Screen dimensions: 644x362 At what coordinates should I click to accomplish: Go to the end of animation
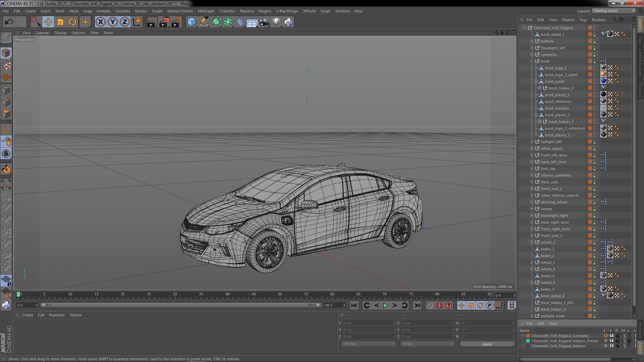[417, 305]
